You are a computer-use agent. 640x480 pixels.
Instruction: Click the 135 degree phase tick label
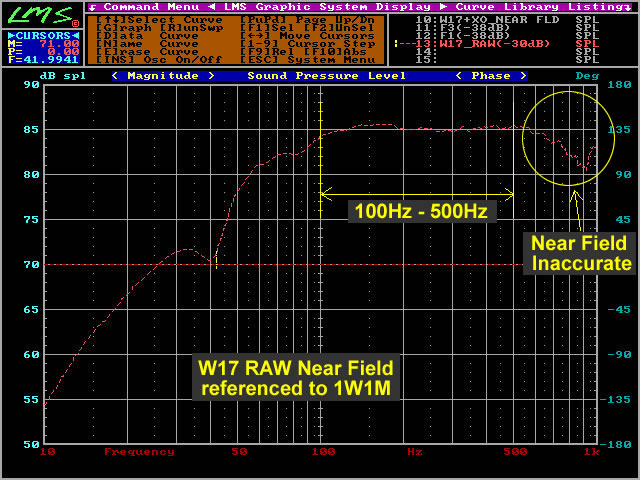(x=619, y=130)
